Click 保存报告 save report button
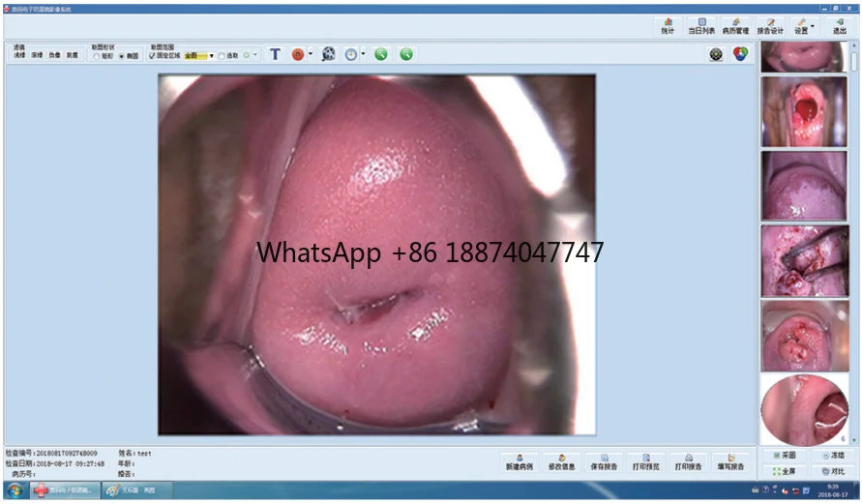The height and width of the screenshot is (504, 862). click(x=604, y=462)
